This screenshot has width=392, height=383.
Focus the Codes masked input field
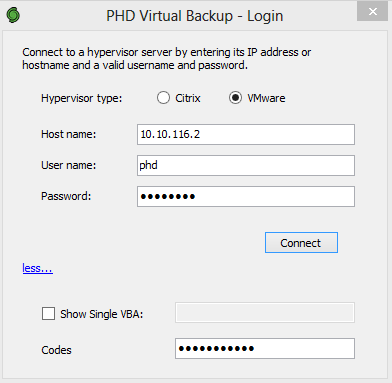[x=265, y=349]
